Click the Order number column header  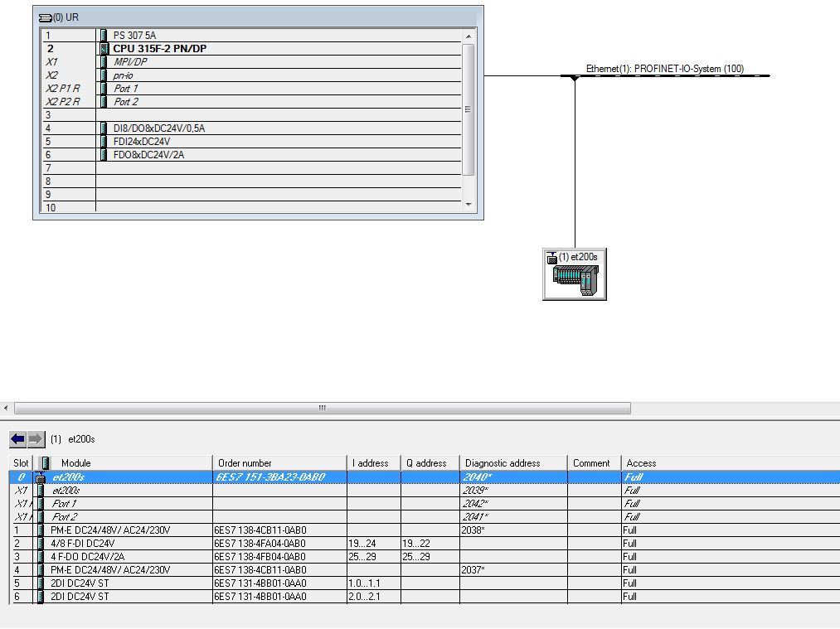(279, 463)
